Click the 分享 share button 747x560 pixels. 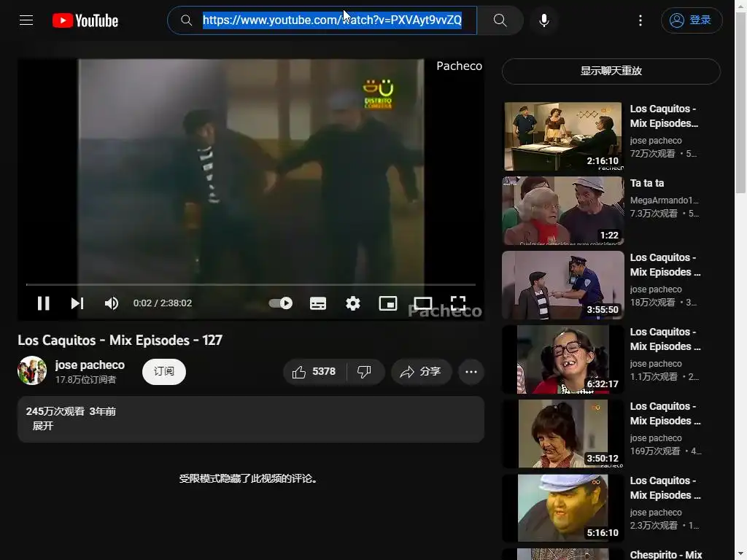click(421, 372)
